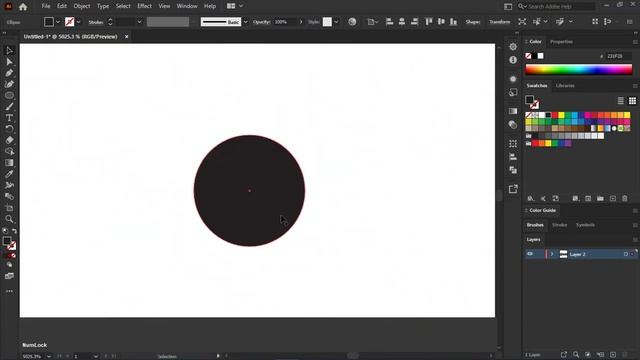Viewport: 640px width, 360px height.
Task: Open stroke weight dropdown
Action: point(139,22)
